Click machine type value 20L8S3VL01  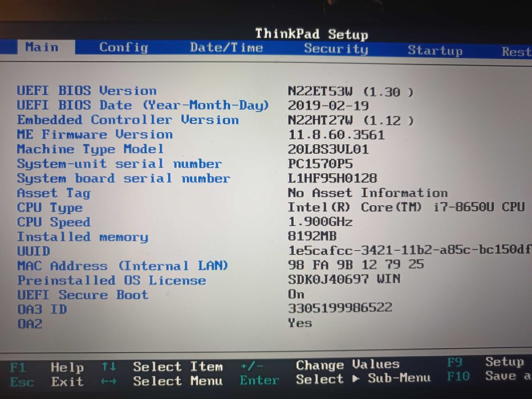328,149
